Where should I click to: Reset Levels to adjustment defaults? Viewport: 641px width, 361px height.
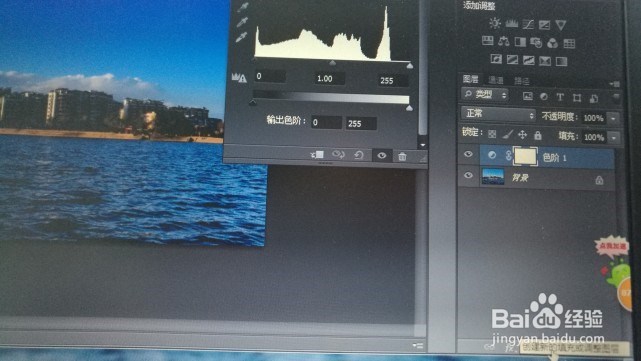click(x=359, y=155)
